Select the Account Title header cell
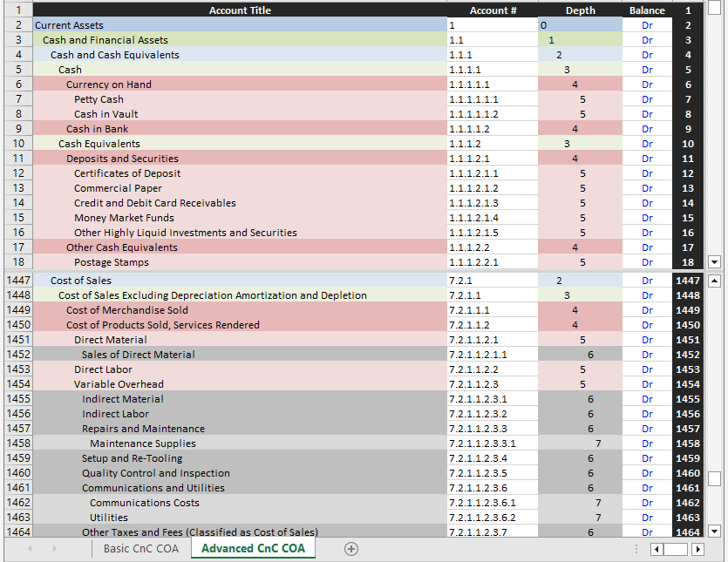Image resolution: width=728 pixels, height=562 pixels. [x=240, y=10]
